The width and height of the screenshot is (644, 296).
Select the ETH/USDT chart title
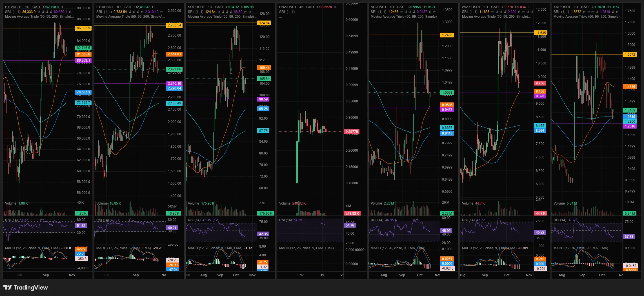(114, 7)
